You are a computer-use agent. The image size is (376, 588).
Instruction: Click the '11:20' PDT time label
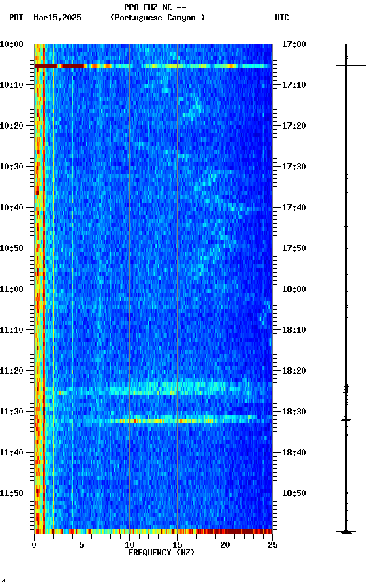[12, 371]
